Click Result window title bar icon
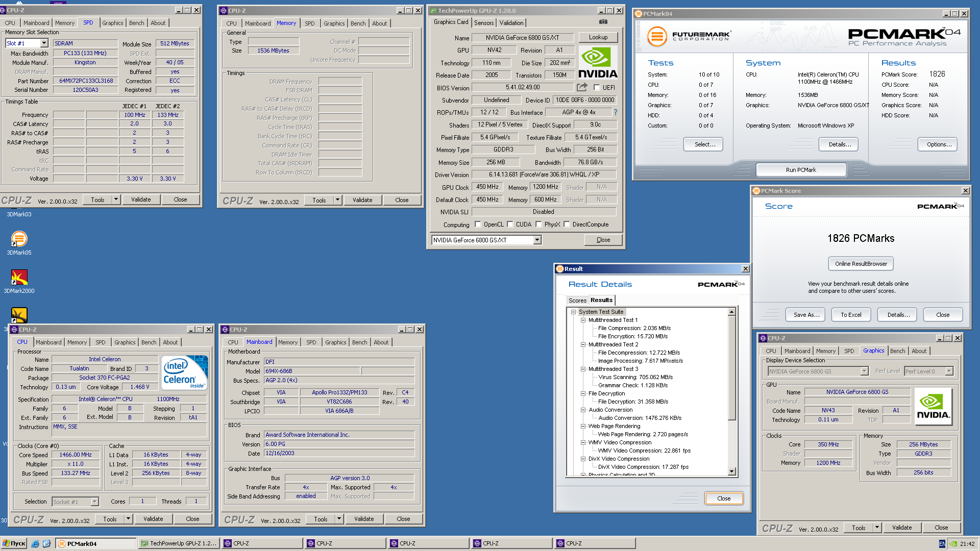Image resolution: width=980 pixels, height=551 pixels. click(559, 269)
